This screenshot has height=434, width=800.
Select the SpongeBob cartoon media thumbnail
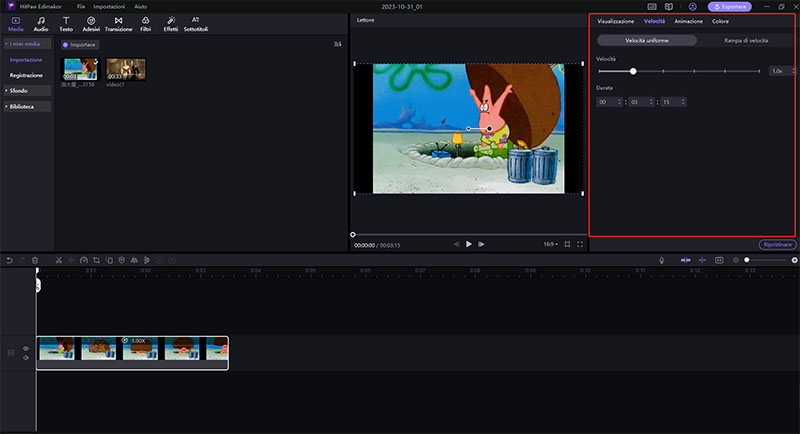[80, 69]
